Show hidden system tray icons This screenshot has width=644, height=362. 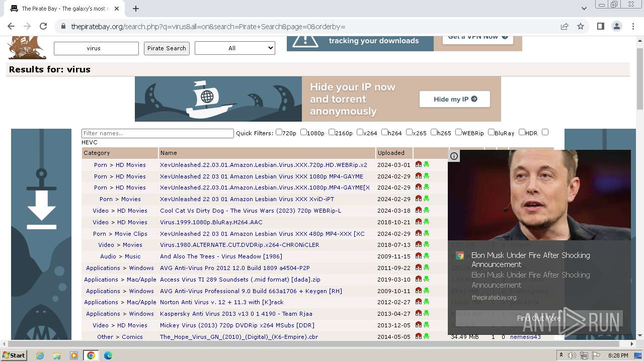click(561, 355)
